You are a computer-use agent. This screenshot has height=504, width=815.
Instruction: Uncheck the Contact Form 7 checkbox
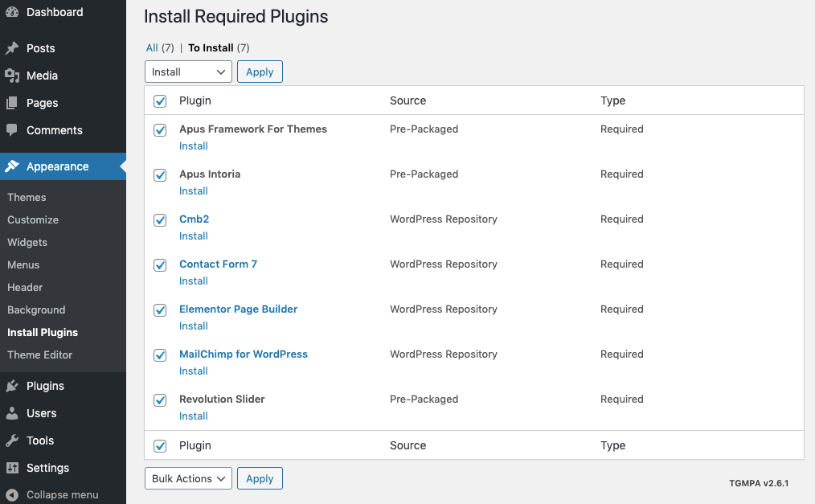(160, 264)
